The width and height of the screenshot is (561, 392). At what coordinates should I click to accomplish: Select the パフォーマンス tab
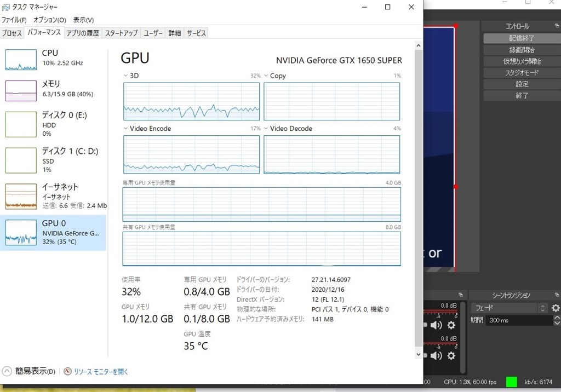pos(44,32)
